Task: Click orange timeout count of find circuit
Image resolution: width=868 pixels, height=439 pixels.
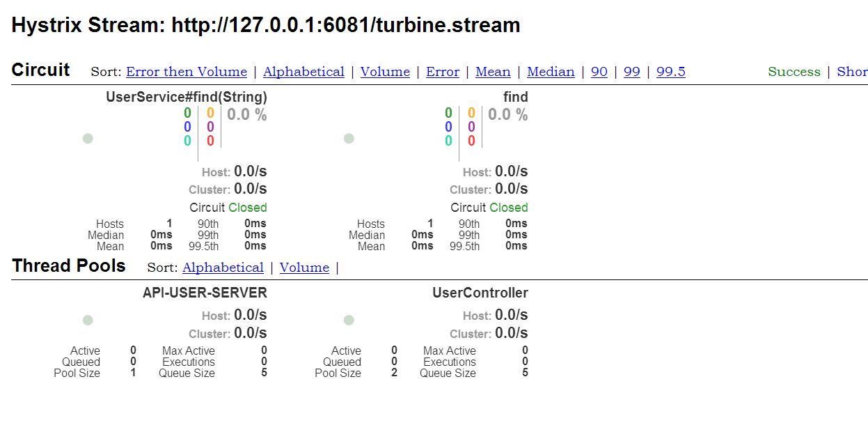Action: [471, 114]
